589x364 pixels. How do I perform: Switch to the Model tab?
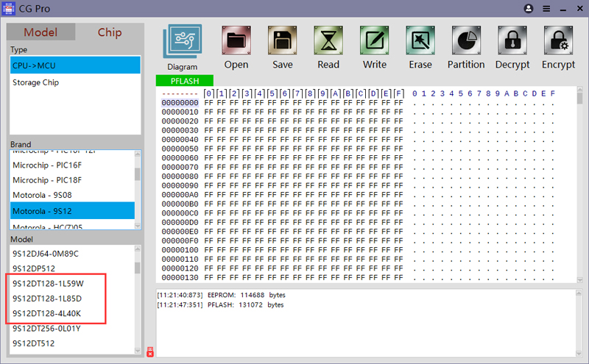40,32
